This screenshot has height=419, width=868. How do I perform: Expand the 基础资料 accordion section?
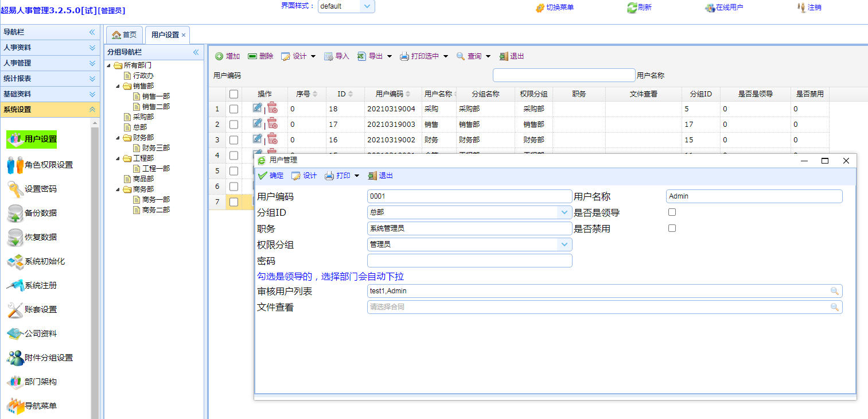pos(50,94)
